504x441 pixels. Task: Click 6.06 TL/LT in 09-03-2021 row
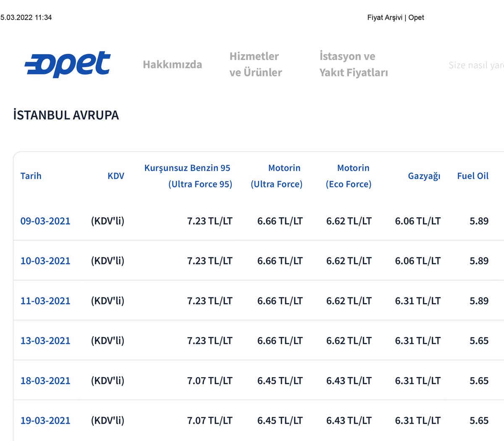[418, 221]
